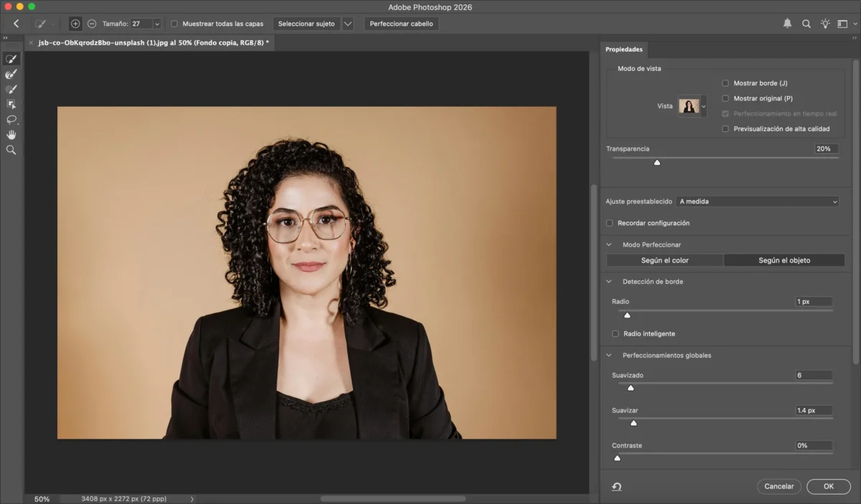
Task: Select the Hand tool
Action: coord(11,135)
